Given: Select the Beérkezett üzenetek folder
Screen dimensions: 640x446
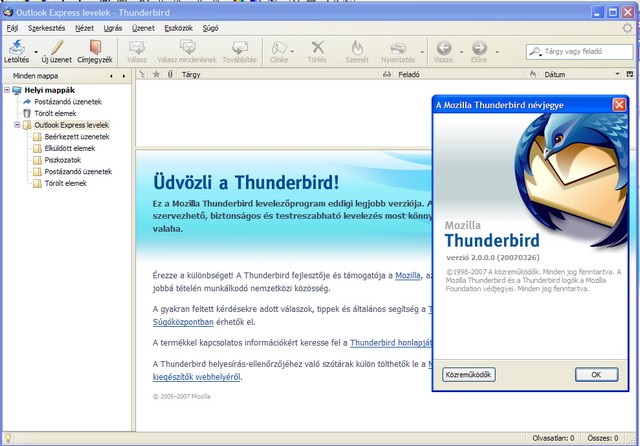Looking at the screenshot, I should (x=77, y=137).
